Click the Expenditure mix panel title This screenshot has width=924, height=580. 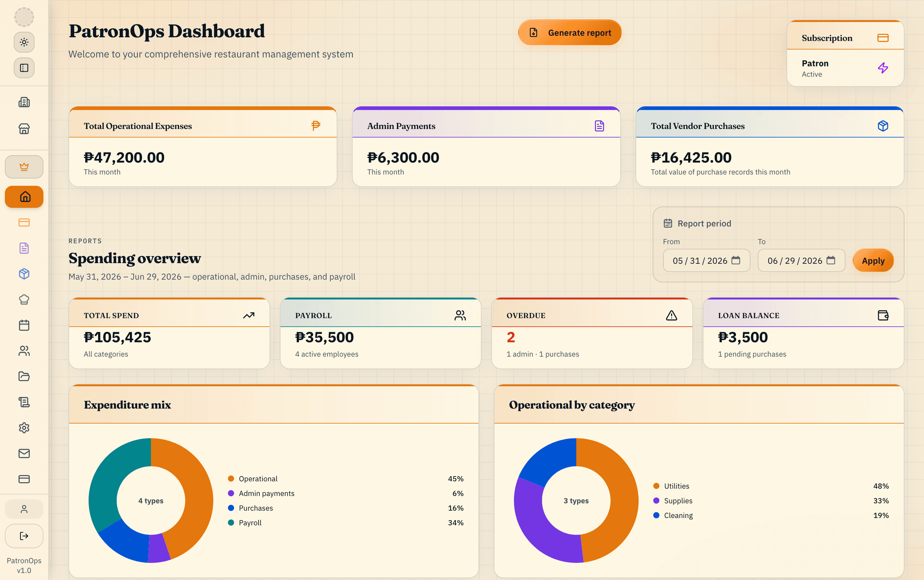(127, 405)
